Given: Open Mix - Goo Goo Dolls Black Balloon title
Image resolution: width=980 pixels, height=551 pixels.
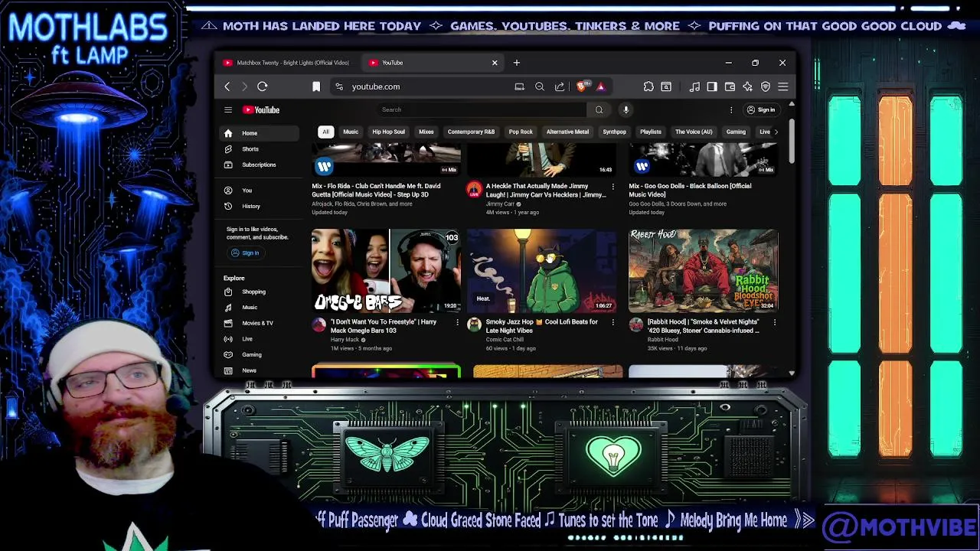Looking at the screenshot, I should point(691,191).
